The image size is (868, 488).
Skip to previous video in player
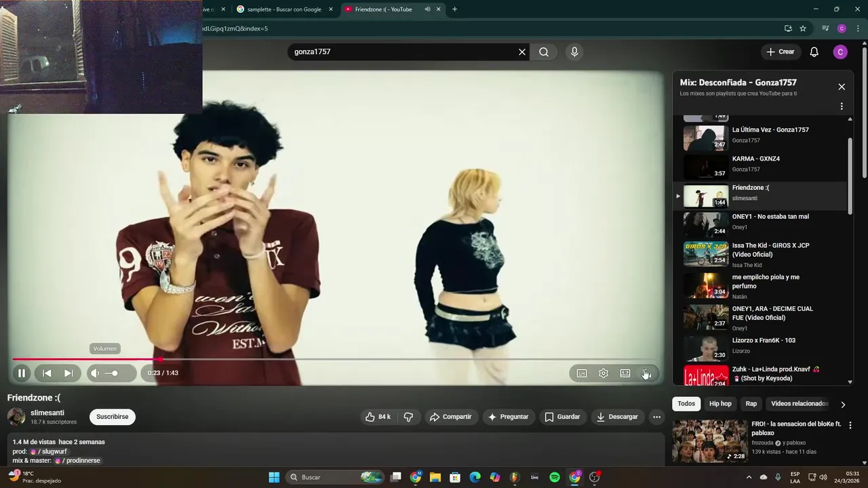(47, 373)
